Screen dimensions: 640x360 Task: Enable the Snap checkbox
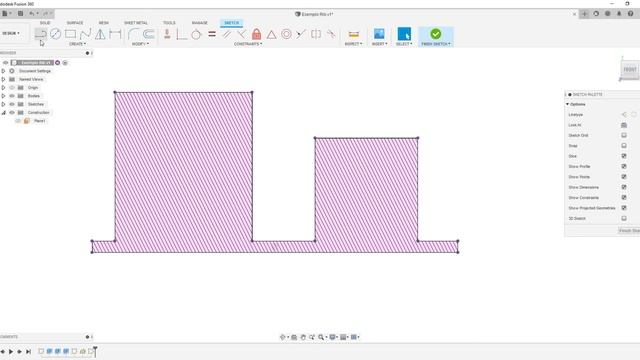tap(624, 146)
